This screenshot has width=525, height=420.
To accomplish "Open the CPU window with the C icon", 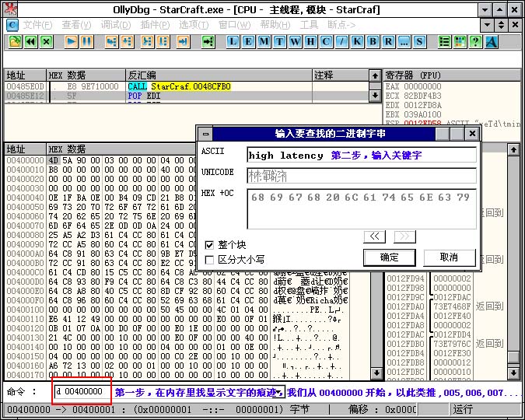I will 326,42.
